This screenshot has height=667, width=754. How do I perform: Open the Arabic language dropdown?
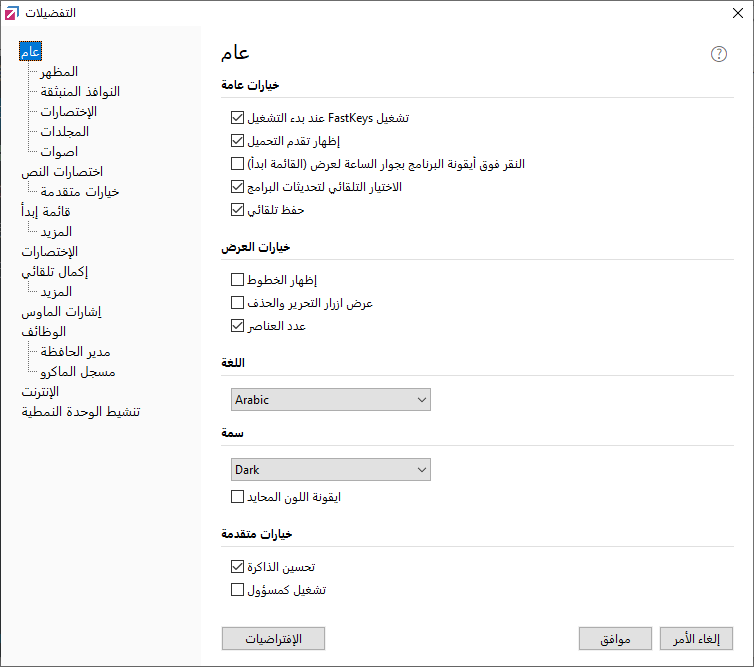click(x=331, y=400)
